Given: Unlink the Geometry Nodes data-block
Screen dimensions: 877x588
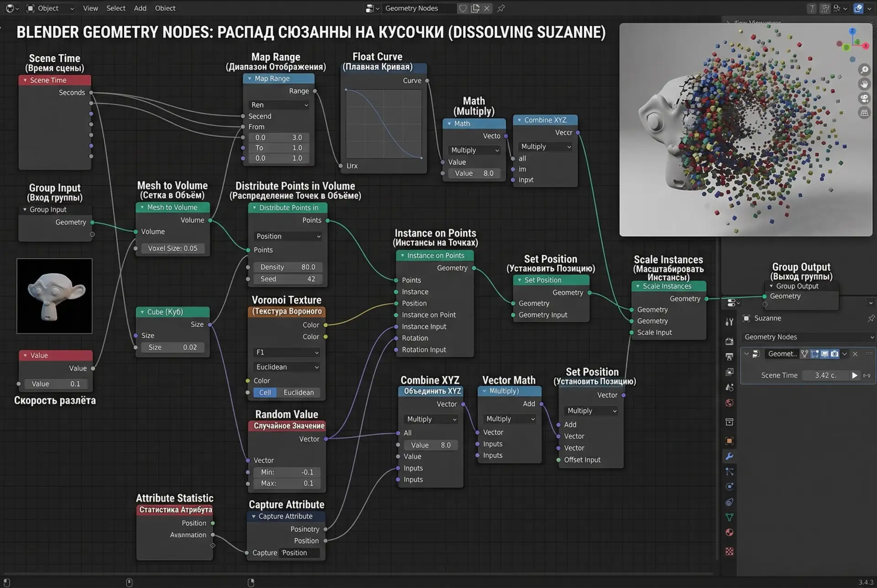Looking at the screenshot, I should [x=487, y=8].
